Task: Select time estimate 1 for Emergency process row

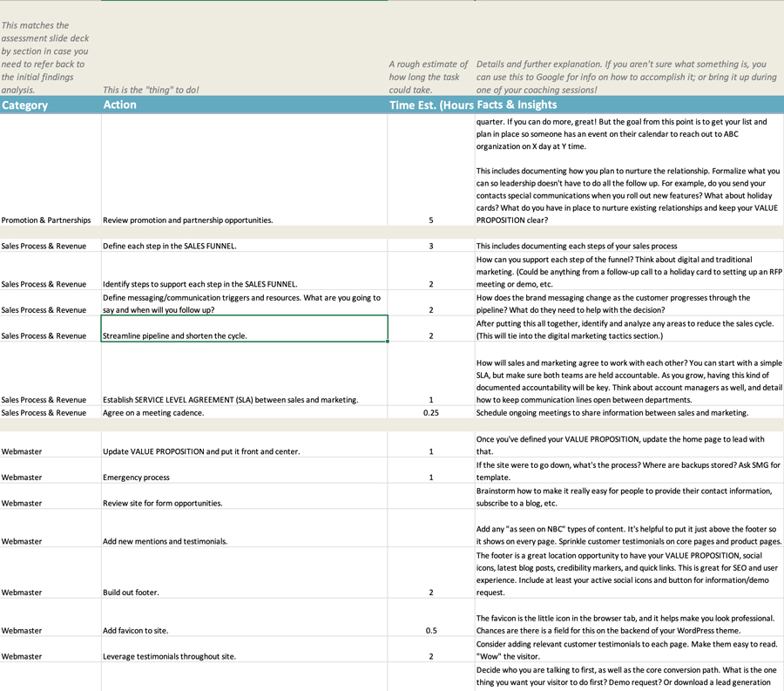Action: click(x=431, y=471)
